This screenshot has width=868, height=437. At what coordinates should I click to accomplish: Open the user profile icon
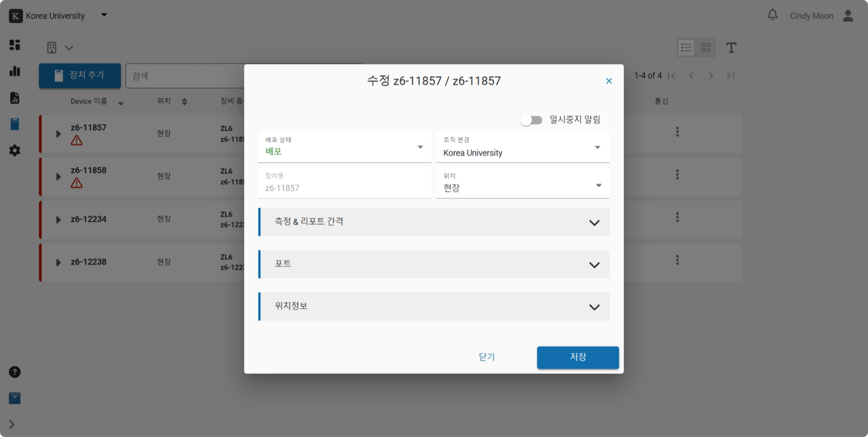[x=848, y=16]
